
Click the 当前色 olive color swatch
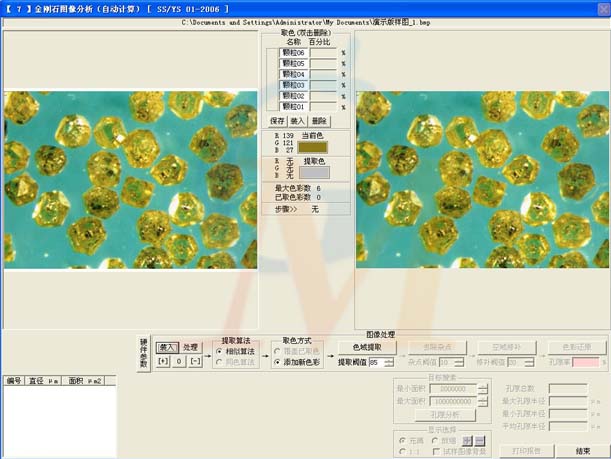(x=313, y=146)
